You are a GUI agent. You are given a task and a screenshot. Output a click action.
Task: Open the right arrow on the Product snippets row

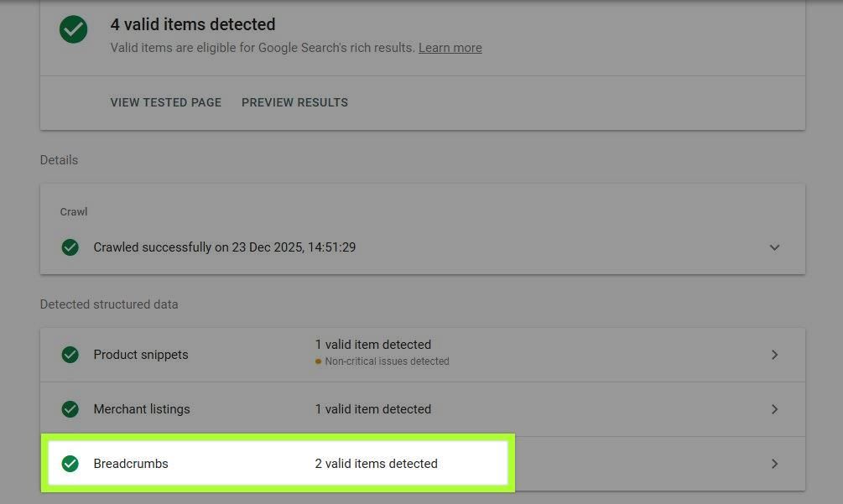tap(774, 354)
